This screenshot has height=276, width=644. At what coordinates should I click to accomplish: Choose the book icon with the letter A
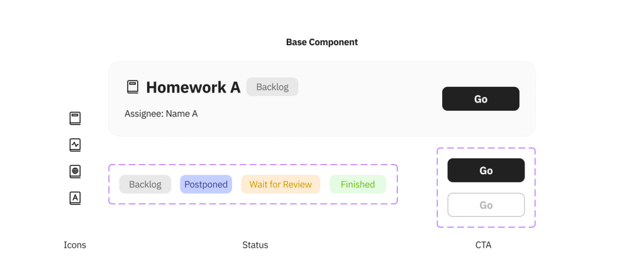click(75, 198)
